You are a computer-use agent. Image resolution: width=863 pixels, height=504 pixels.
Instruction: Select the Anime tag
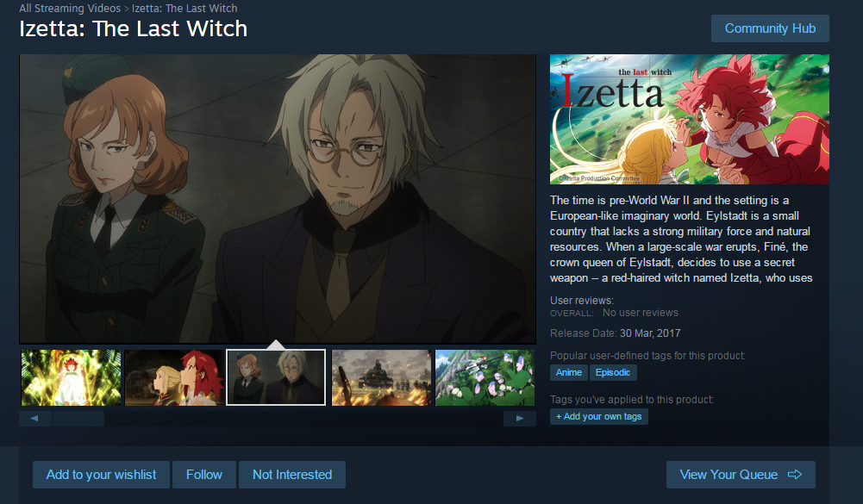click(x=568, y=372)
